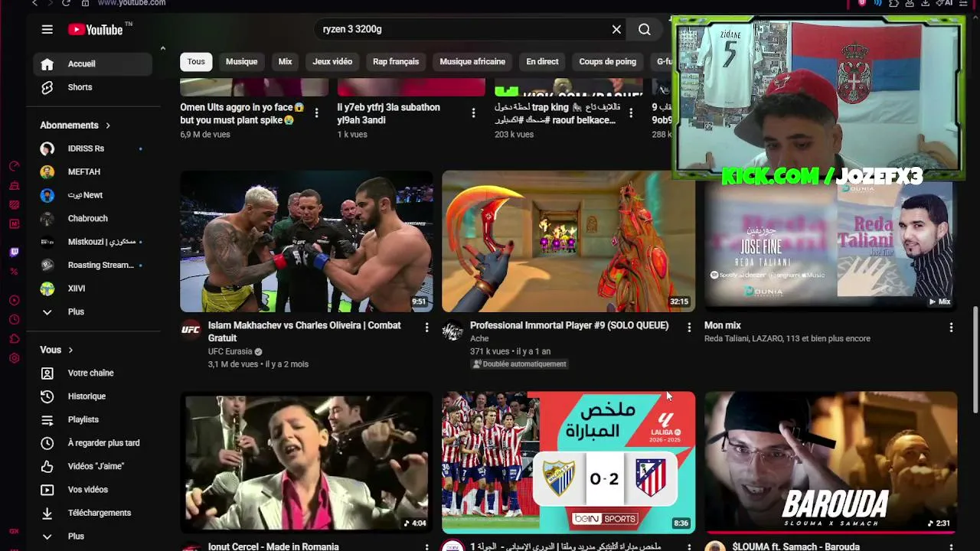Open the Chabrouch channel

(x=93, y=219)
